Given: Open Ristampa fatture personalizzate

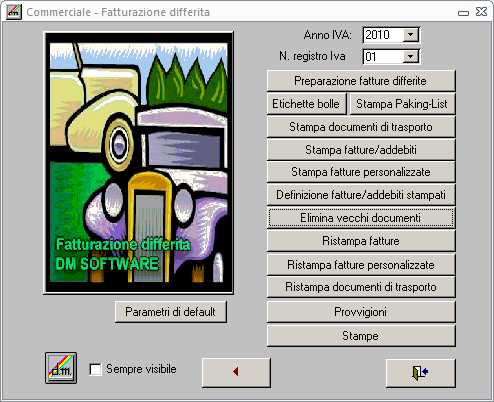Looking at the screenshot, I should pyautogui.click(x=361, y=265).
